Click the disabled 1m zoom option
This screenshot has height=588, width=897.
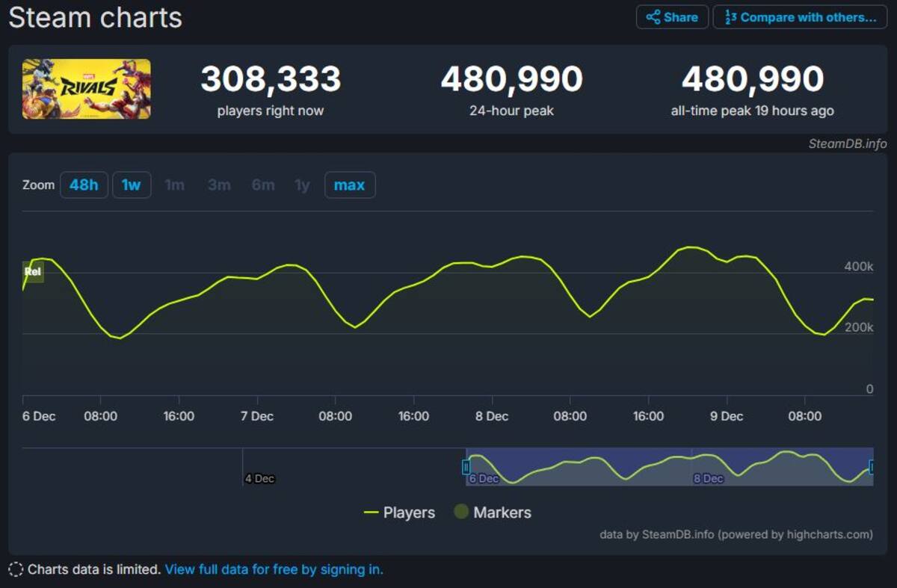pyautogui.click(x=174, y=185)
